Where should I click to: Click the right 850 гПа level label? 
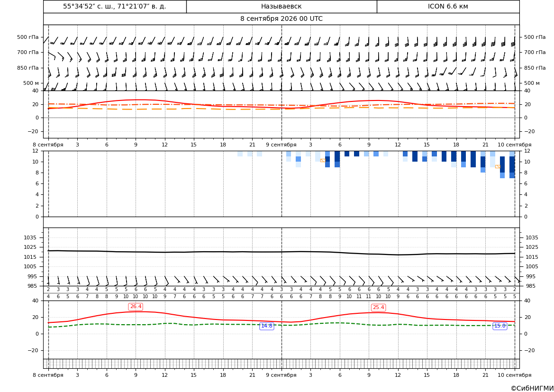point(535,67)
